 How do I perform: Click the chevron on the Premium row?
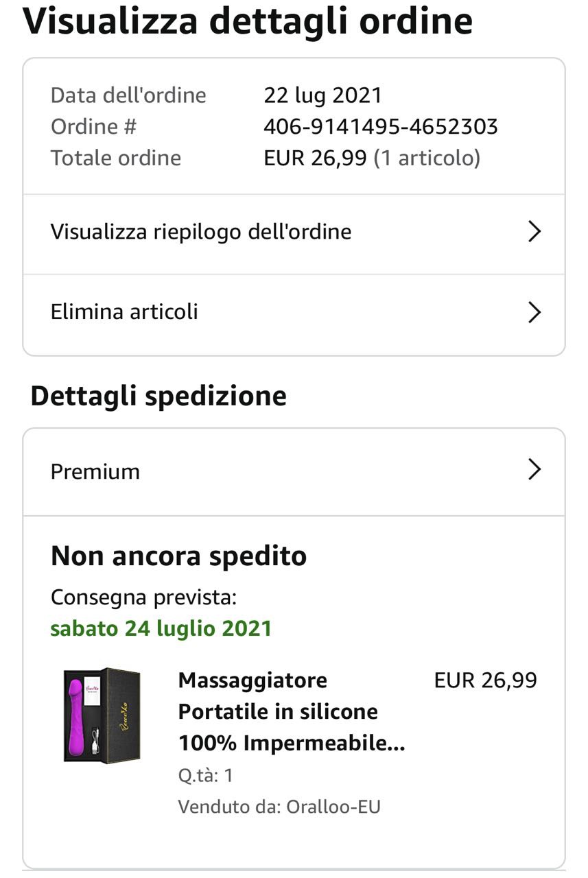(534, 470)
